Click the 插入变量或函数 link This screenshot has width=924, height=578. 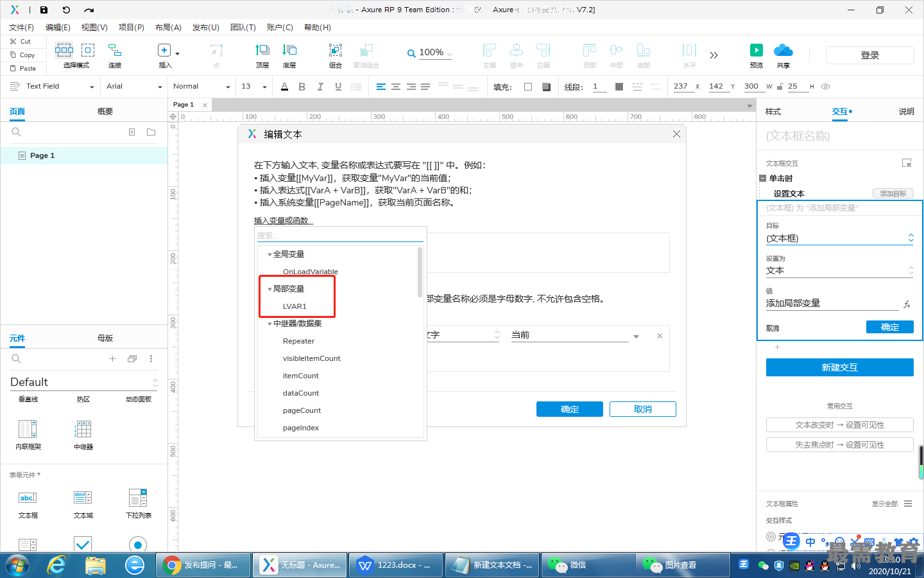coord(283,221)
